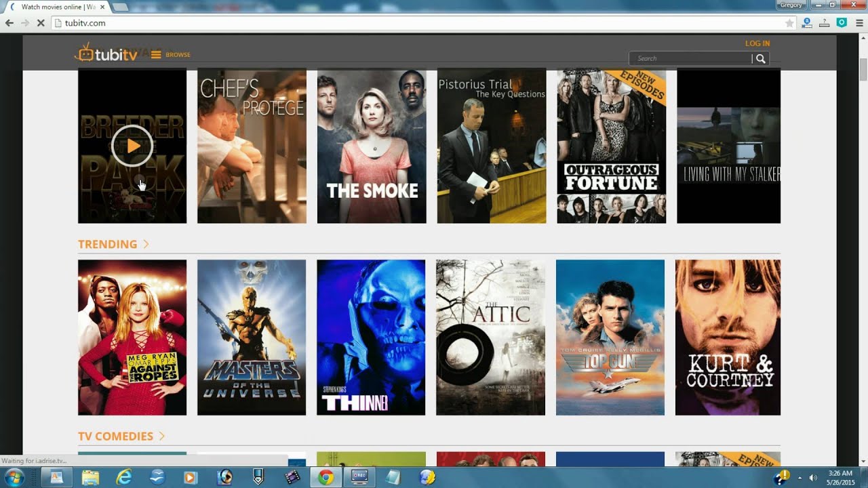Stop page loading with X button
Screen dimensions: 868x488
[x=41, y=23]
